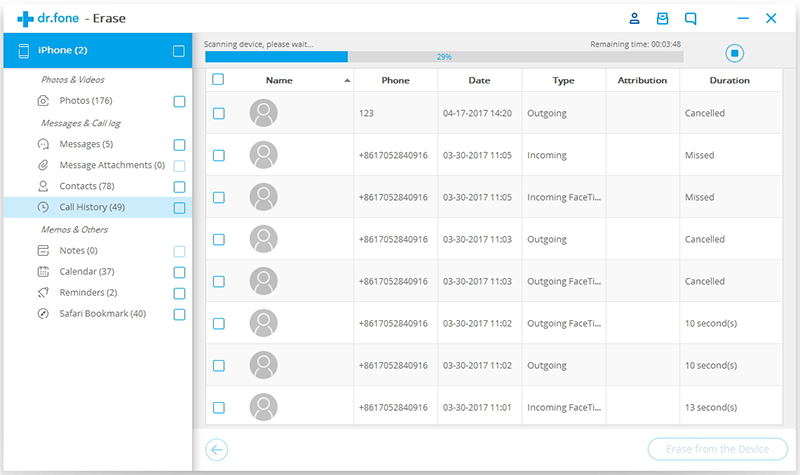Close the dr.fone Erase window
The width and height of the screenshot is (800, 475).
771,18
